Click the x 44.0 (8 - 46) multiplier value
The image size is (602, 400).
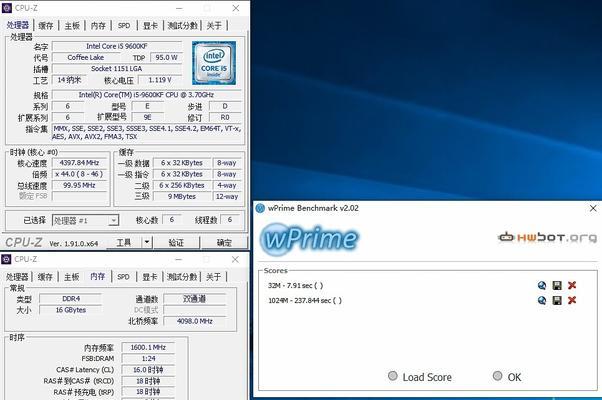click(x=79, y=174)
